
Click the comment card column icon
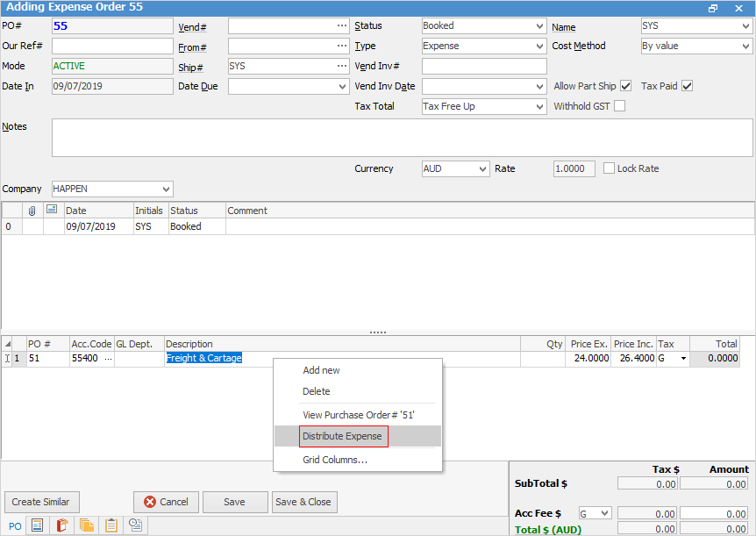click(52, 211)
